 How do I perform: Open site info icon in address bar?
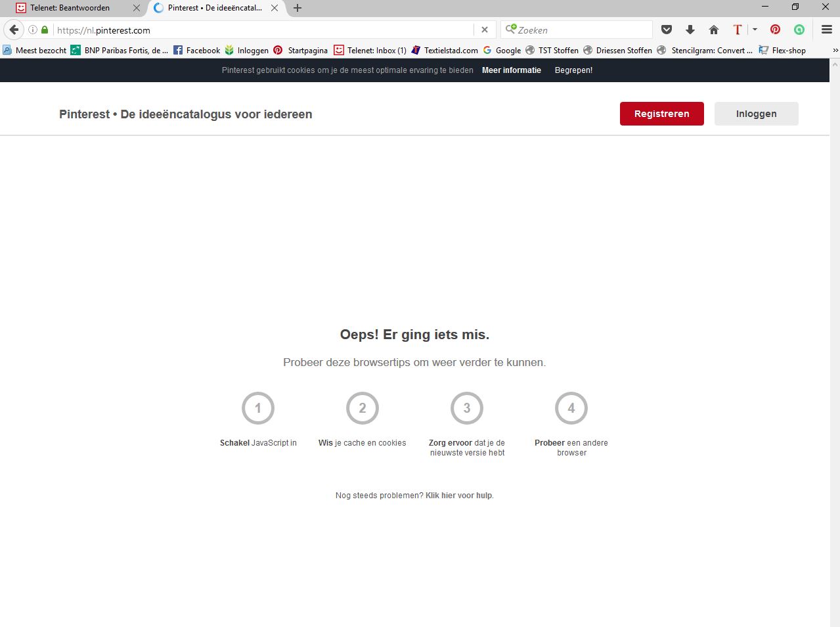33,30
